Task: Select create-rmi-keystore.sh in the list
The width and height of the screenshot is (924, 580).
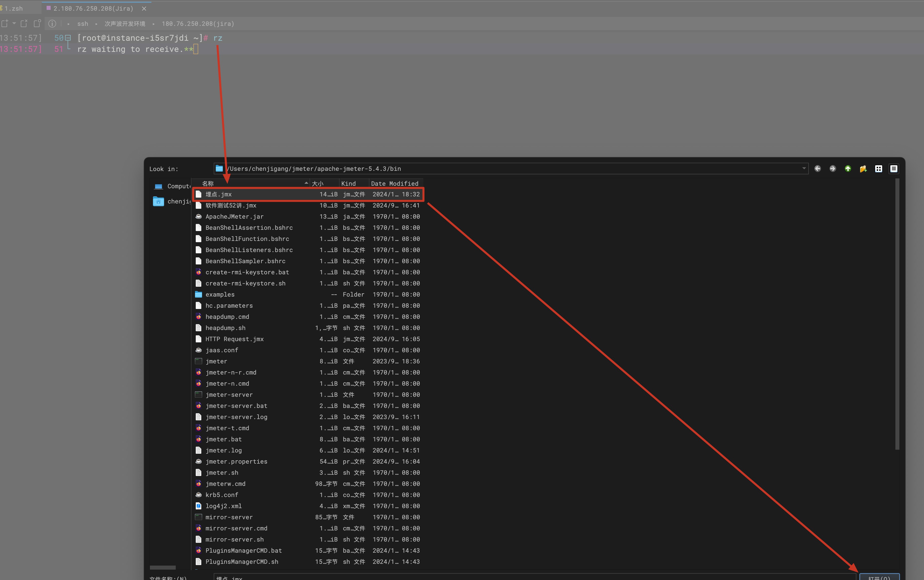Action: point(308,283)
